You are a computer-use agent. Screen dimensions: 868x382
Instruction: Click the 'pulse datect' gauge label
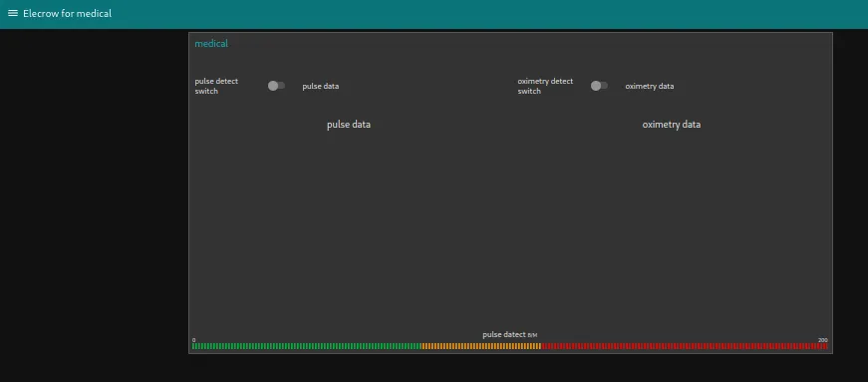click(x=503, y=335)
